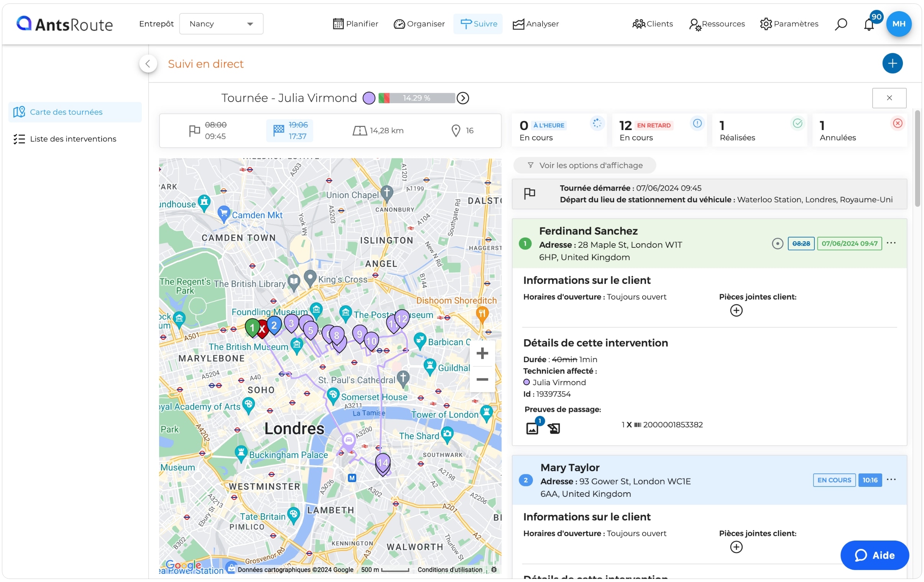
Task: Select map marker 9
Action: (360, 334)
